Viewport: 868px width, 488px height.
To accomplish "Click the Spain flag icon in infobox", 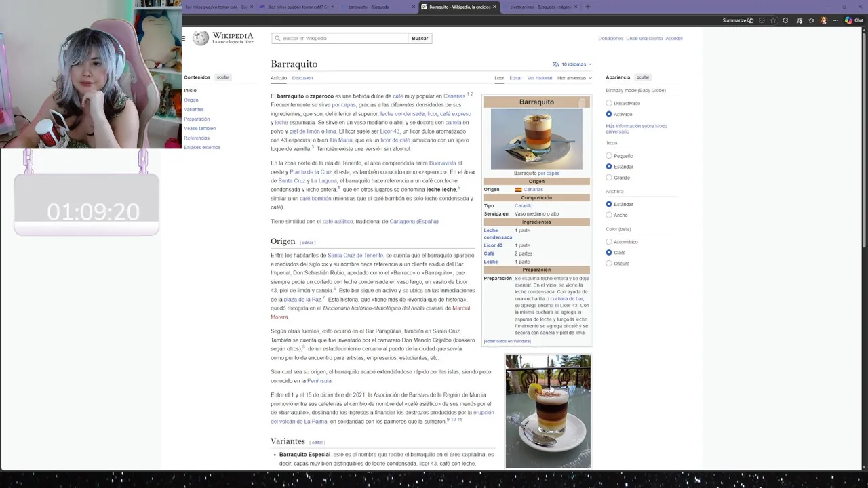I will pyautogui.click(x=518, y=190).
